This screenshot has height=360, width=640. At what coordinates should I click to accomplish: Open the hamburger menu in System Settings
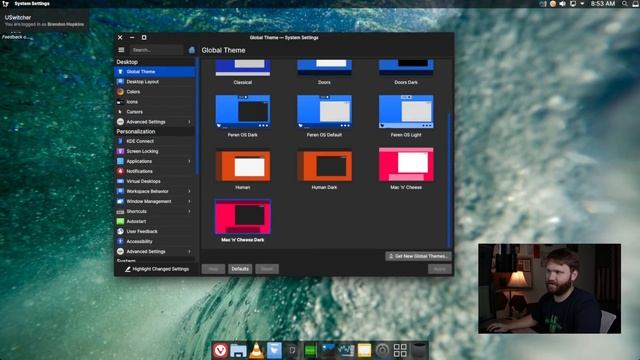coord(121,50)
